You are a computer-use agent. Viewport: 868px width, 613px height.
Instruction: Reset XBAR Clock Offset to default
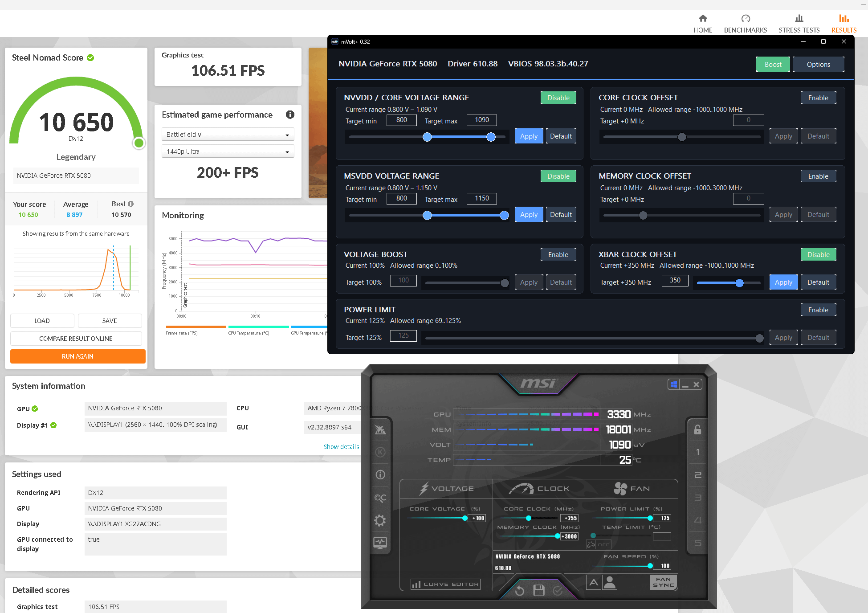818,282
